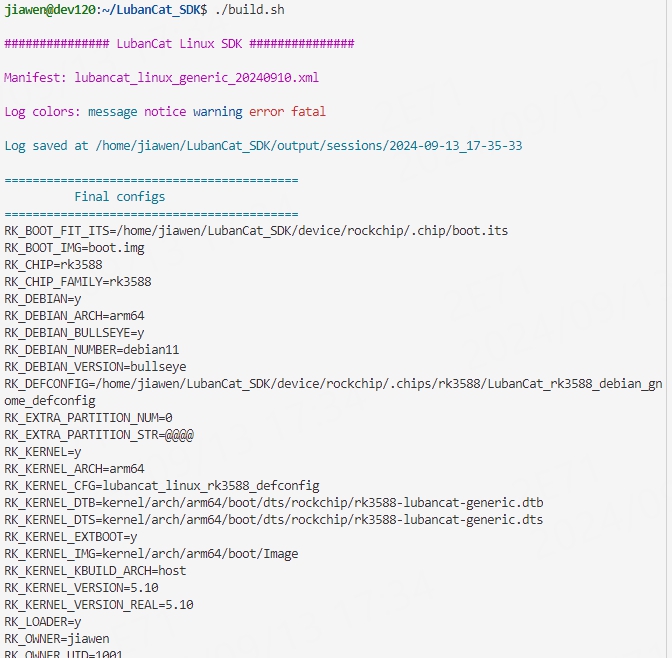Click the Manifest lubancat_linux_generic_20240910.xml line

coord(162,78)
